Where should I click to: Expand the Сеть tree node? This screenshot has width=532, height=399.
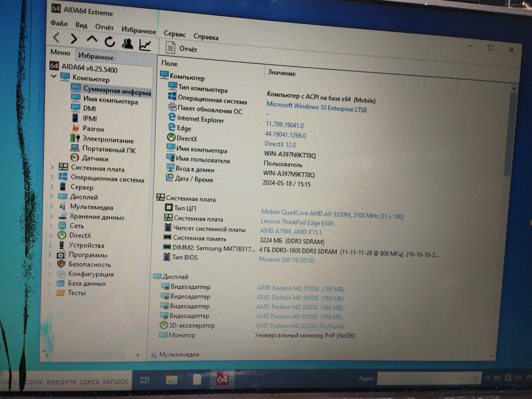pyautogui.click(x=51, y=226)
